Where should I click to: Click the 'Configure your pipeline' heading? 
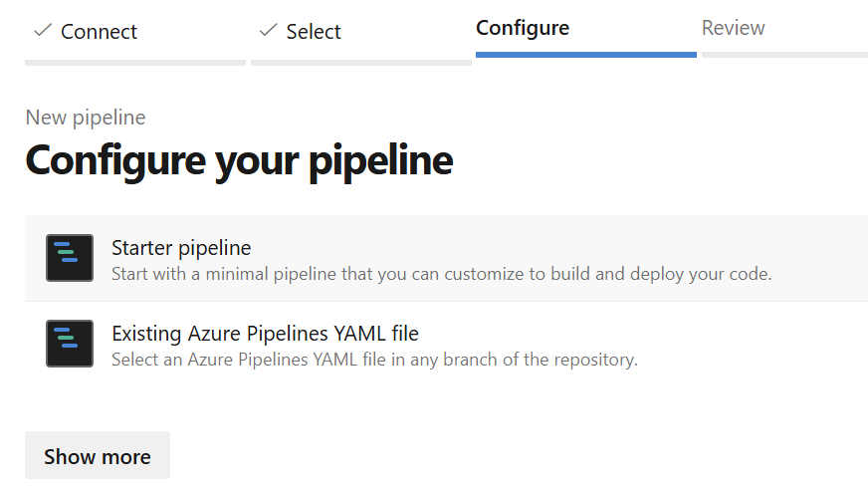(239, 159)
